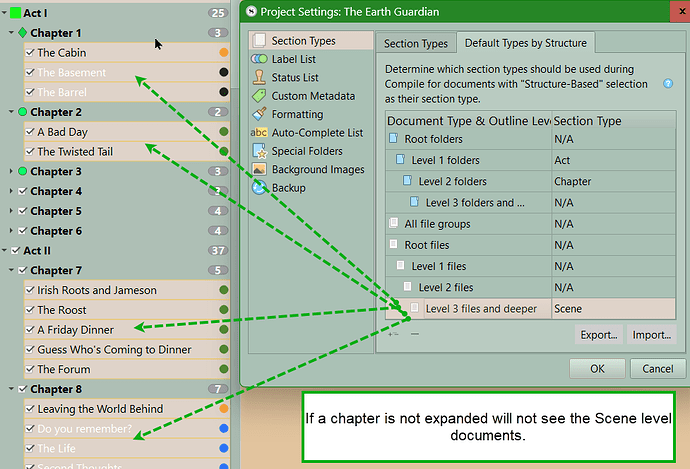
Task: Uncheck The Roost document
Action: 29,310
